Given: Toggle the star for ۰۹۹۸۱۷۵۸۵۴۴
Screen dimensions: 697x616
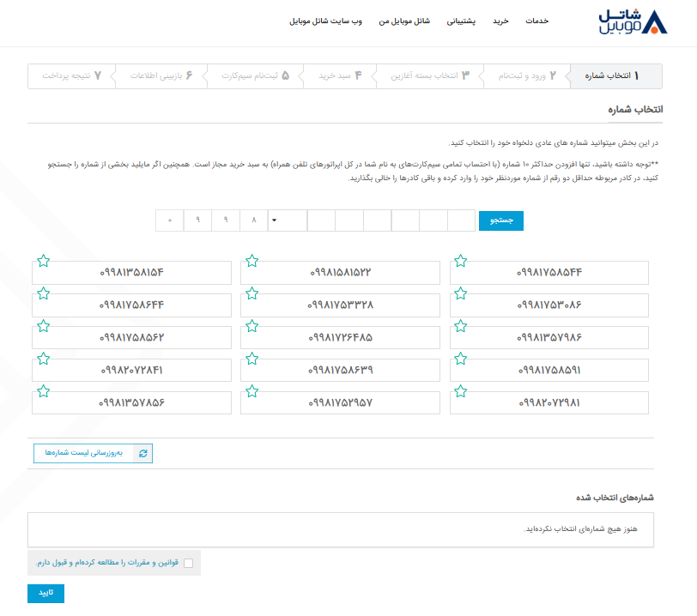Looking at the screenshot, I should click(x=460, y=261).
